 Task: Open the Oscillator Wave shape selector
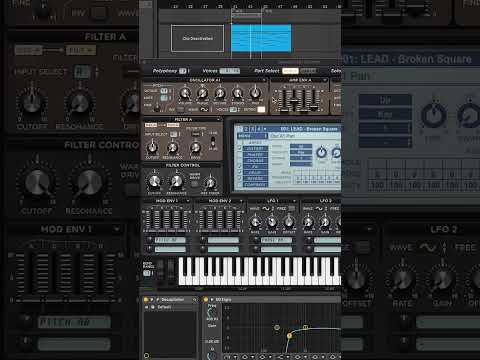tap(204, 109)
